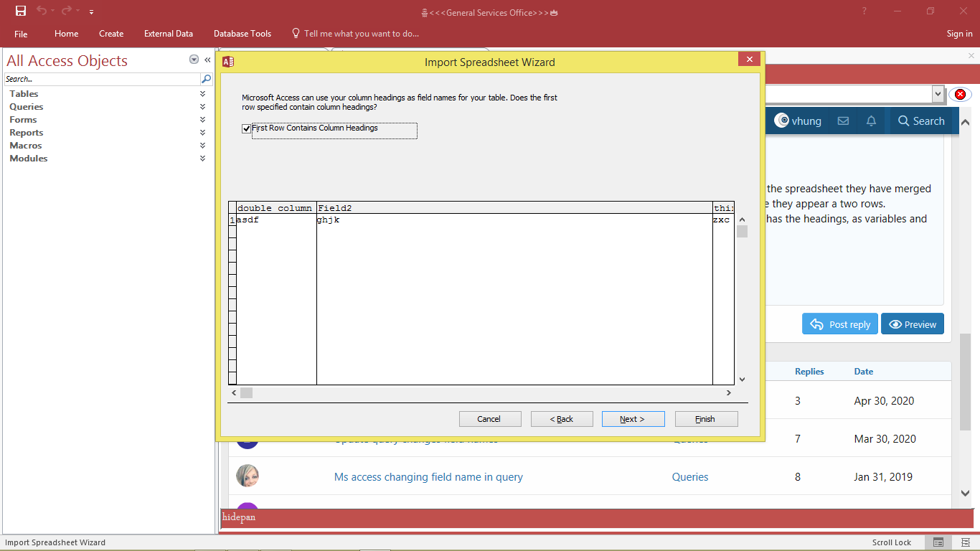
Task: Expand the Modules group
Action: point(202,159)
